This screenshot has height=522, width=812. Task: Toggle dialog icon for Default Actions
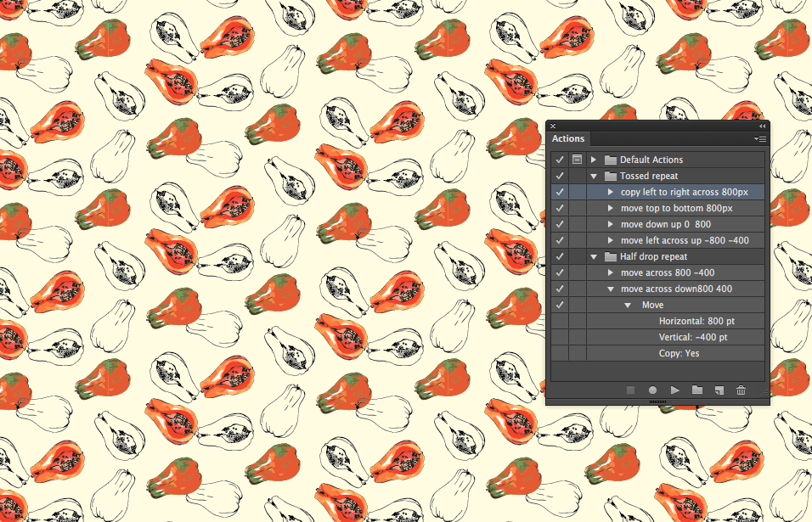pos(577,160)
